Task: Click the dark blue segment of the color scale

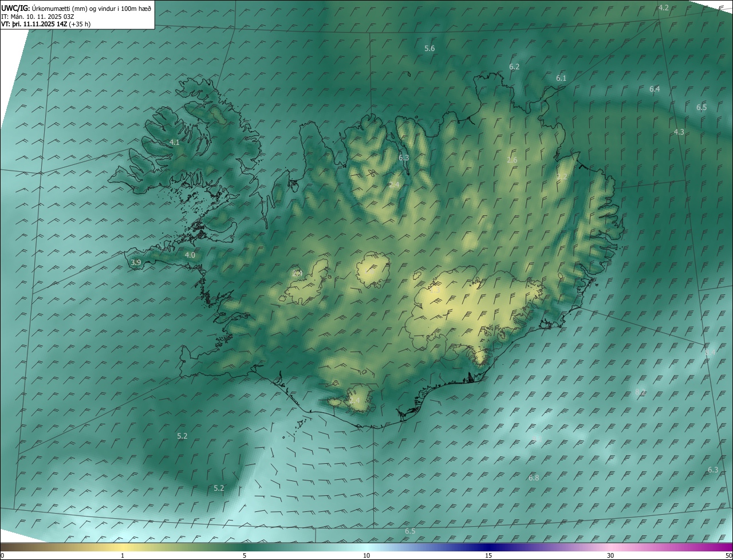Action: tap(488, 547)
